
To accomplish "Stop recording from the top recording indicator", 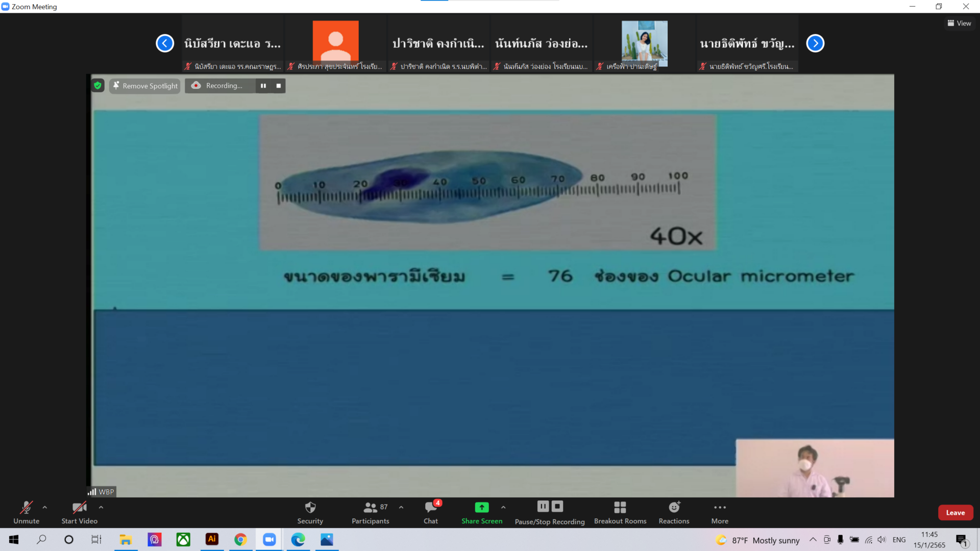I will (279, 86).
